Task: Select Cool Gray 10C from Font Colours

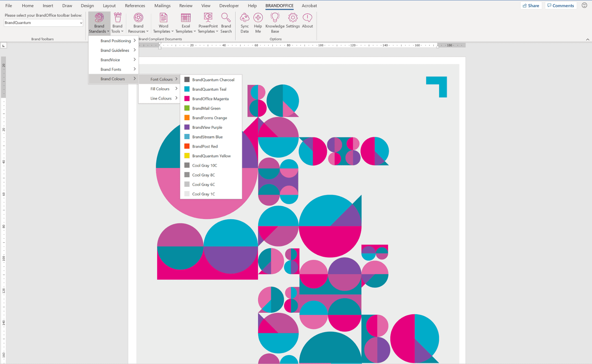Action: [x=204, y=165]
